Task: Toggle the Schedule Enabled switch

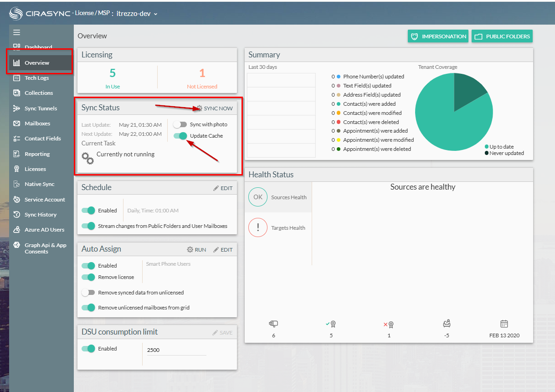Action: pyautogui.click(x=88, y=211)
